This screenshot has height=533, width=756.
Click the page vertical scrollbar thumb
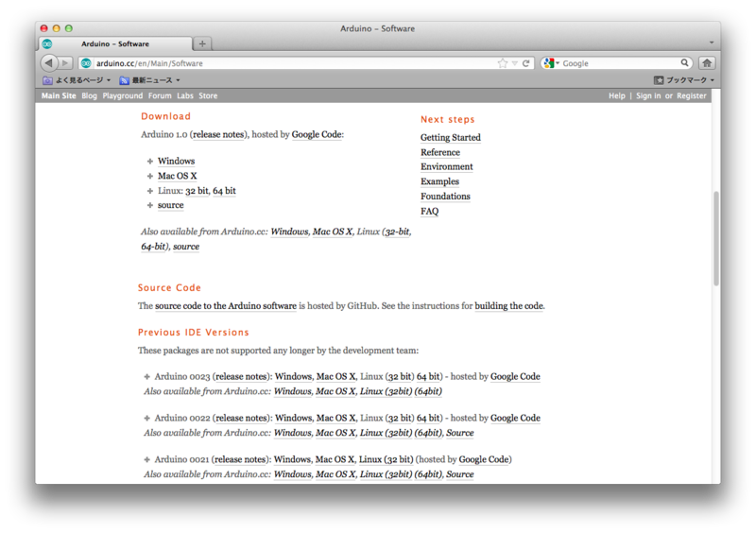(x=716, y=238)
